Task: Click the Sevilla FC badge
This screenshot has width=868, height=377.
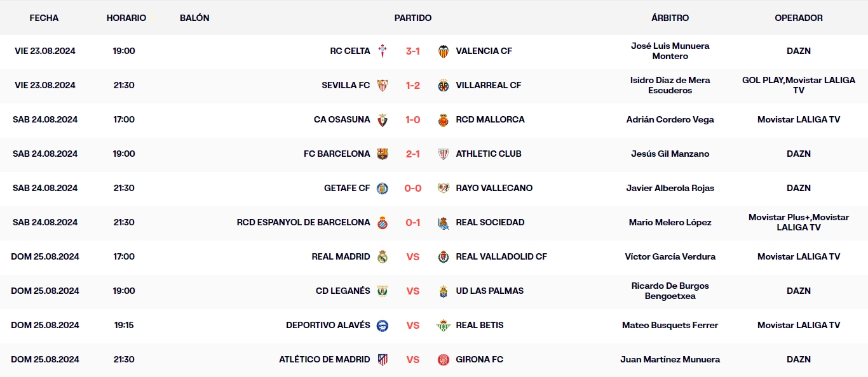Action: (381, 85)
